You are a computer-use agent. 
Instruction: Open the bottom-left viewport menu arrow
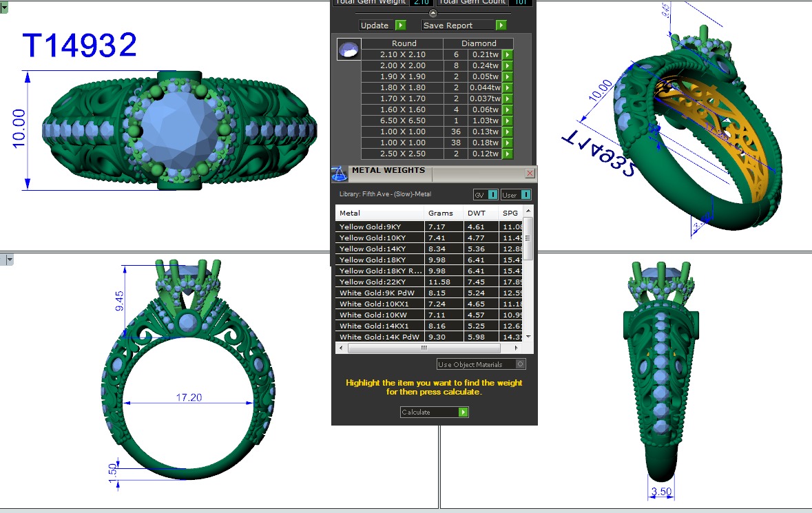10,260
